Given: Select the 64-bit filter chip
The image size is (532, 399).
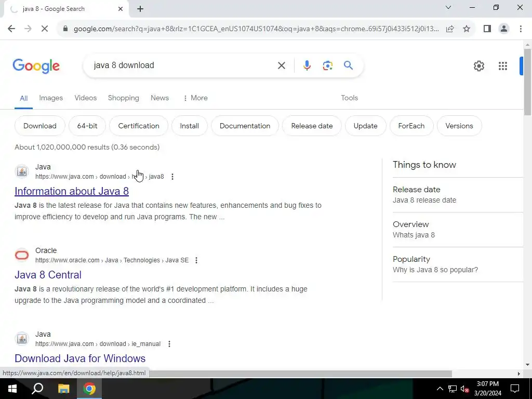Looking at the screenshot, I should tap(87, 126).
